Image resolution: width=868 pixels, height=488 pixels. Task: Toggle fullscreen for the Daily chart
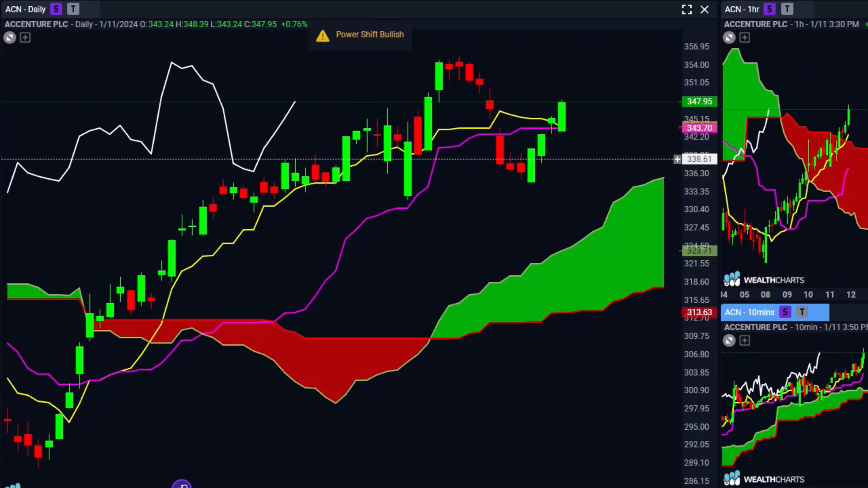pos(687,9)
